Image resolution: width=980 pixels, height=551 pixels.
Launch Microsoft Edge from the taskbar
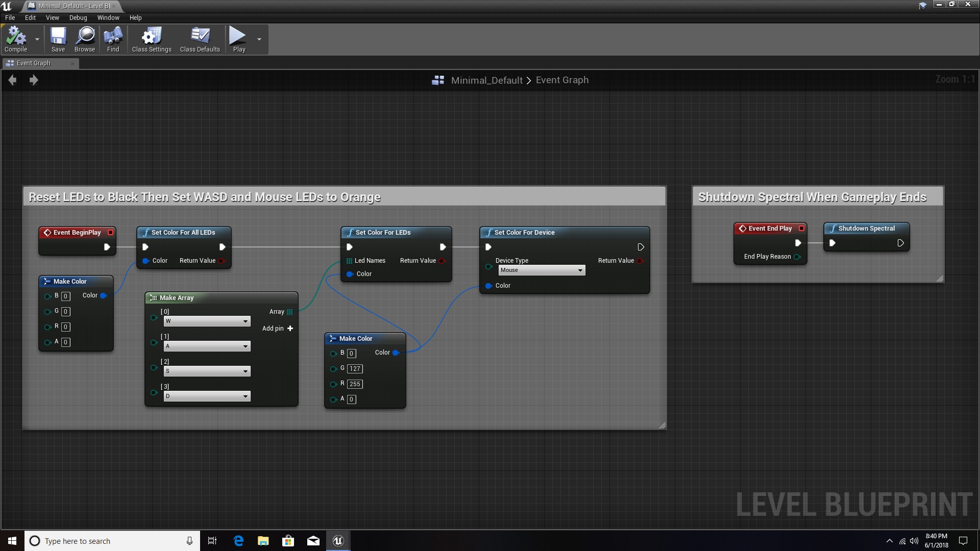[x=238, y=540]
